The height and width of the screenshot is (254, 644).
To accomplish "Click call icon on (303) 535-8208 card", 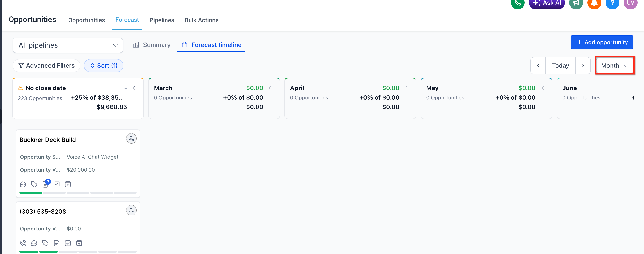I will click(23, 243).
